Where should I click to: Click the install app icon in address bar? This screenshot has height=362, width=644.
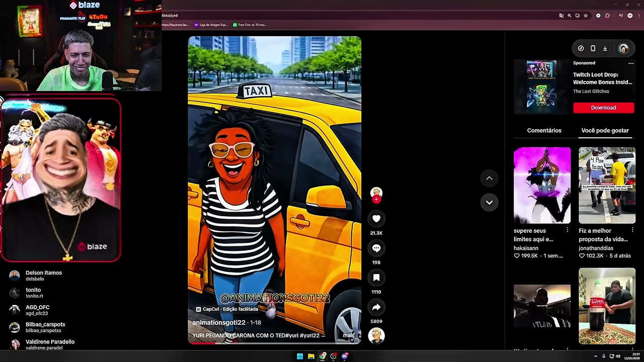click(x=578, y=16)
